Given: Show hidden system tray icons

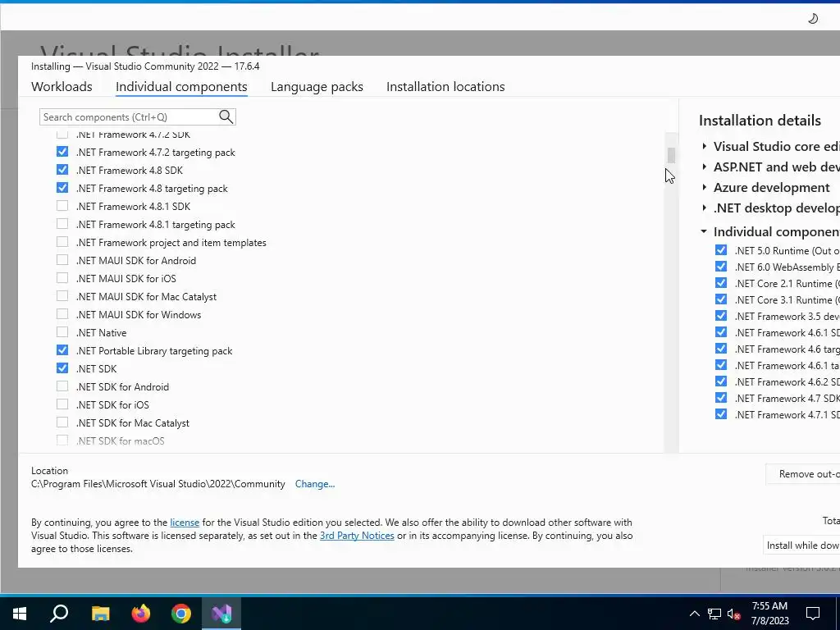Looking at the screenshot, I should (694, 614).
